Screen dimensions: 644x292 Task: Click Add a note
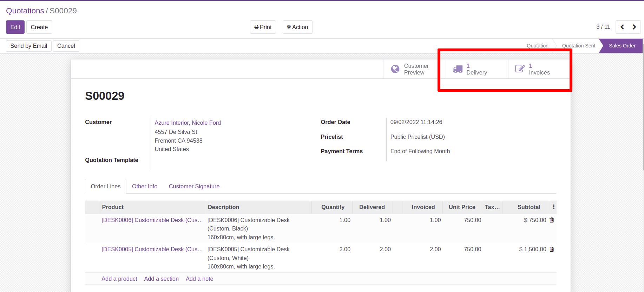199,279
